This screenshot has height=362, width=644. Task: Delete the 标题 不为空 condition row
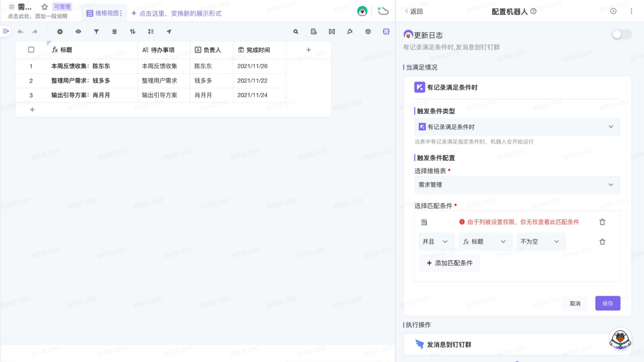point(602,242)
